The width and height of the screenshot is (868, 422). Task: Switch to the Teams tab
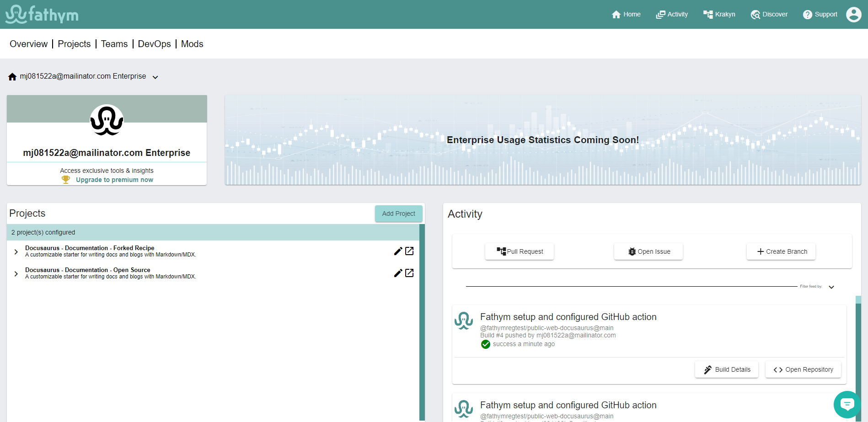coord(114,44)
